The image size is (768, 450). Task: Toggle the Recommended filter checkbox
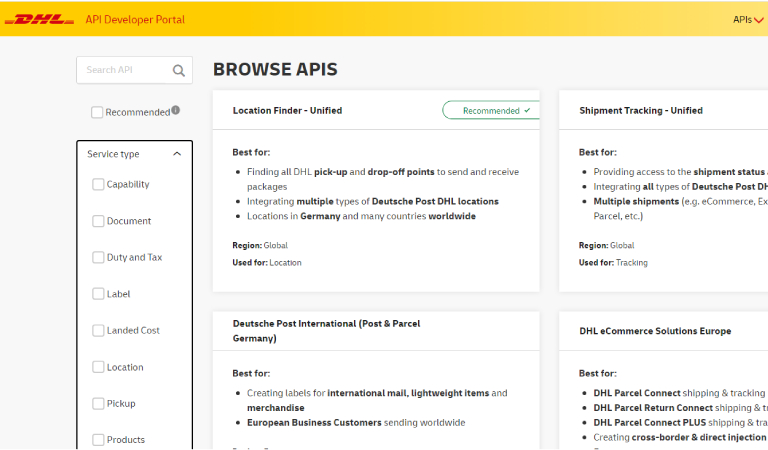click(97, 112)
